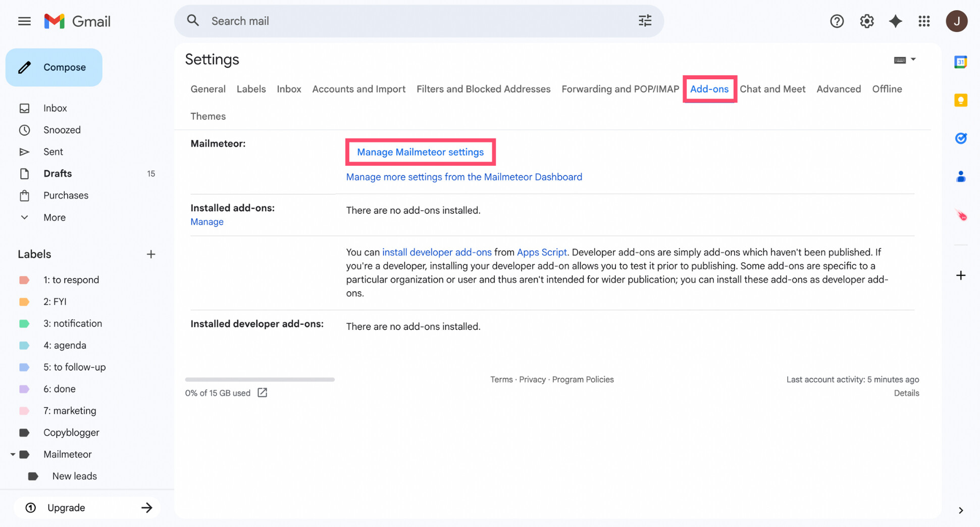Open Google Calendar from the side panel

[960, 62]
